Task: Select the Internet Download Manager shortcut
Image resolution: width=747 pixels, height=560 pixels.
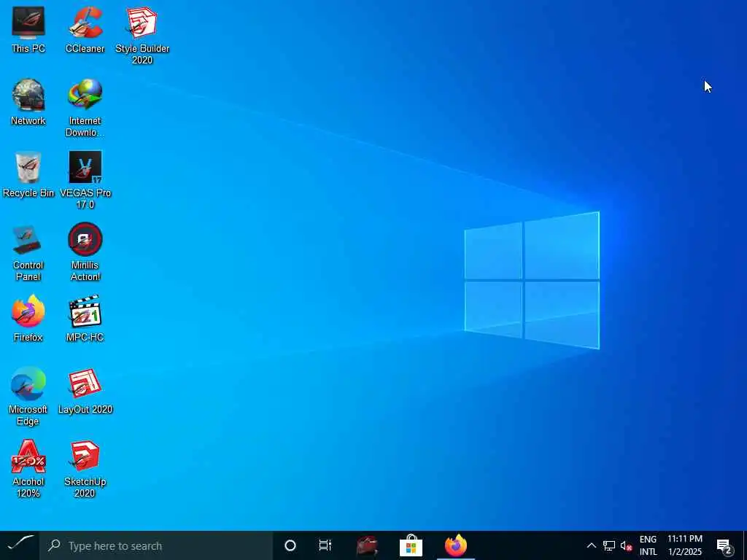Action: 85,108
